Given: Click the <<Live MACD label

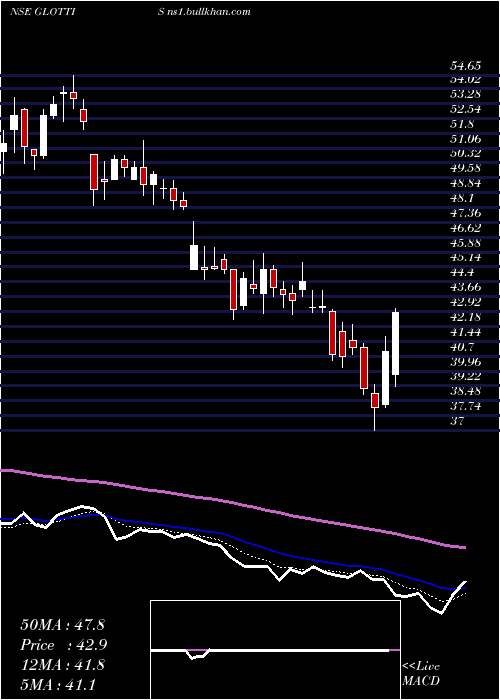Looking at the screenshot, I should [421, 674].
